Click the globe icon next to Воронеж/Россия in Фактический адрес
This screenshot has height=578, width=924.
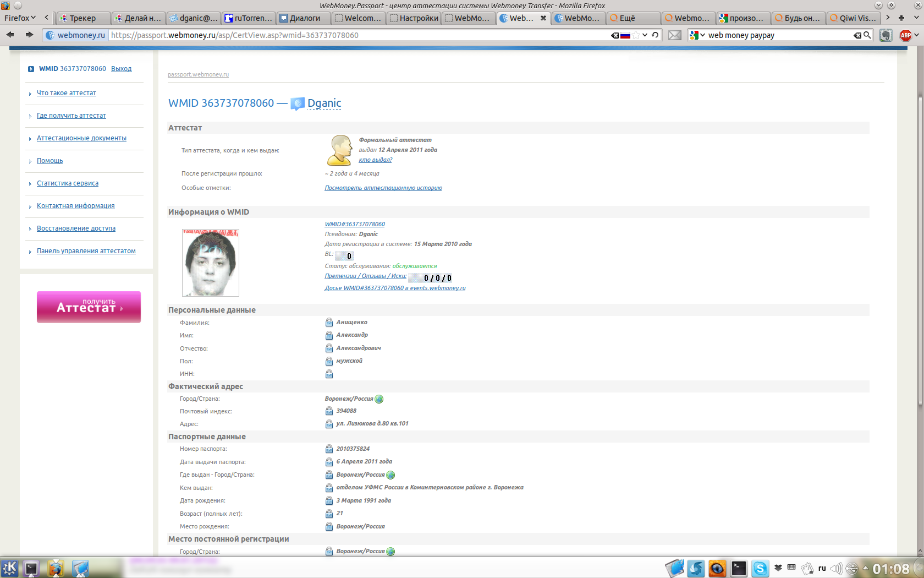coord(379,399)
